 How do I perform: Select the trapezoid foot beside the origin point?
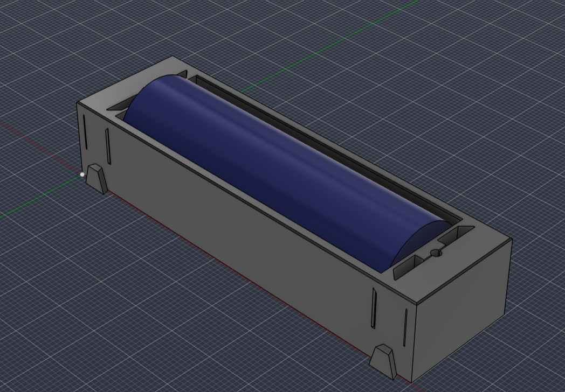click(96, 179)
